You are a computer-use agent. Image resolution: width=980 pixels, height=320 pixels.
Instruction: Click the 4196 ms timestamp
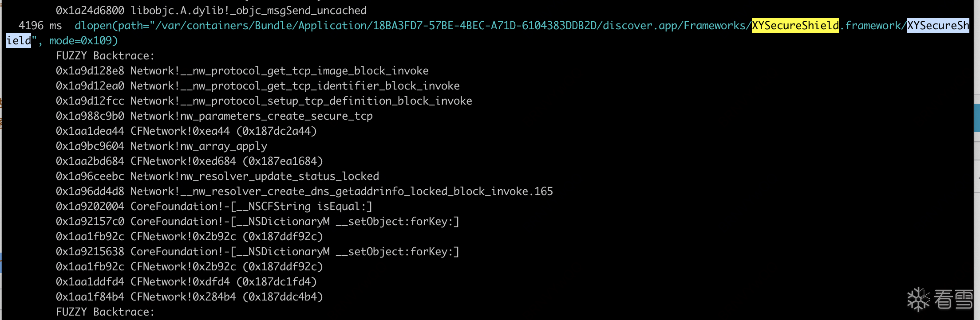pyautogui.click(x=40, y=26)
